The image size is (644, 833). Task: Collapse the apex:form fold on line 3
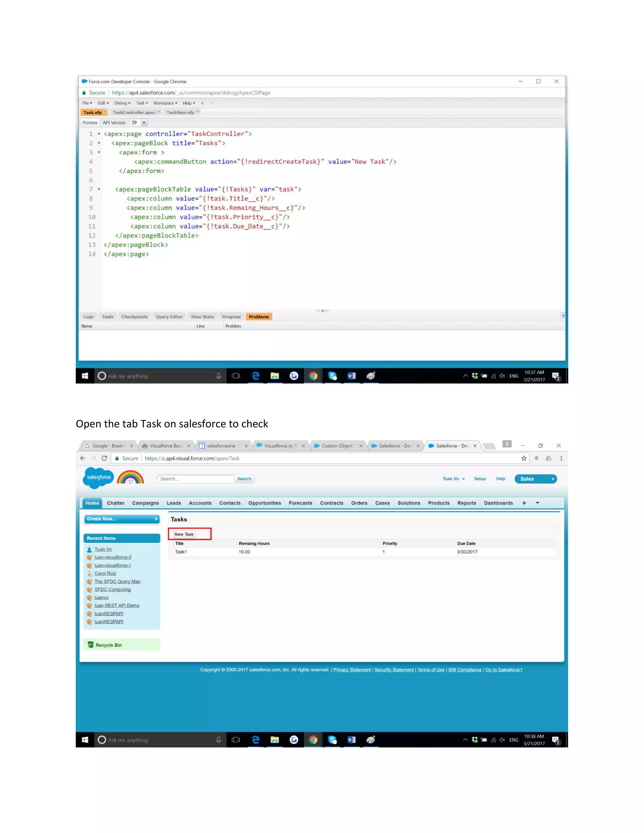[x=99, y=152]
